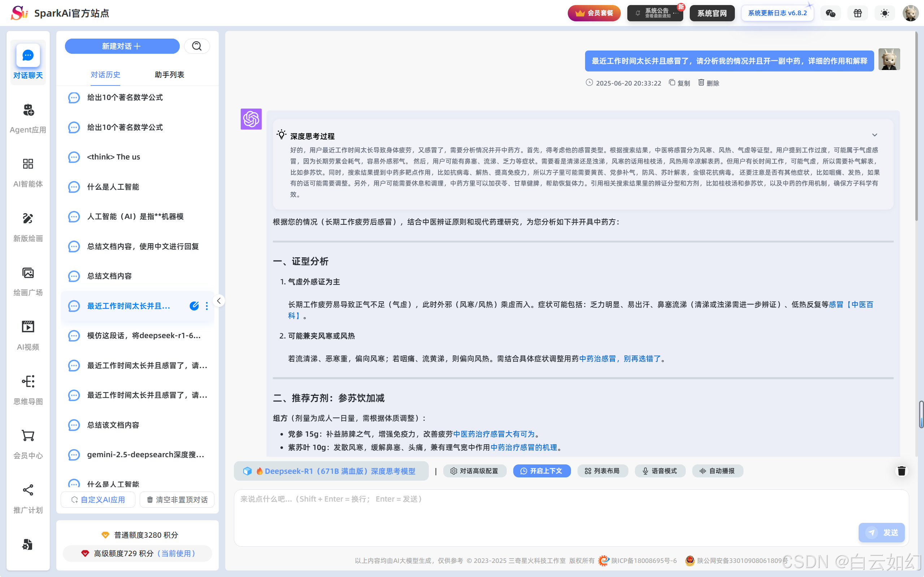Click the search conversations magnifier icon

[197, 46]
